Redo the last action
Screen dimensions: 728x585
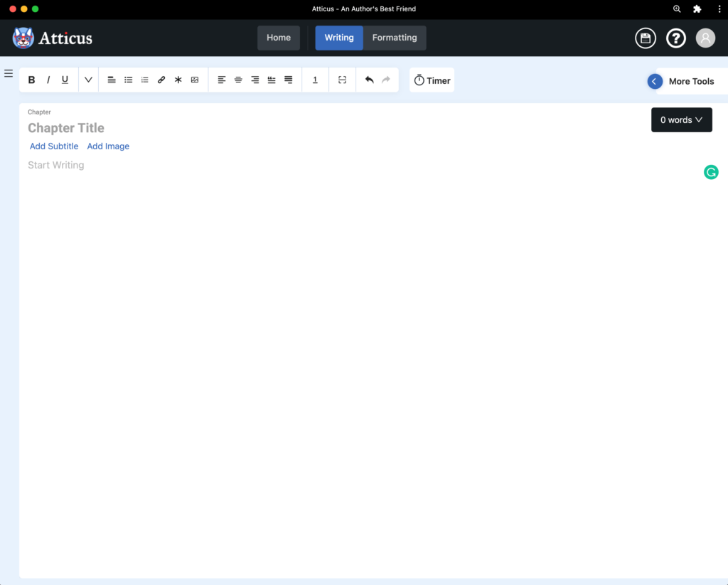tap(386, 80)
